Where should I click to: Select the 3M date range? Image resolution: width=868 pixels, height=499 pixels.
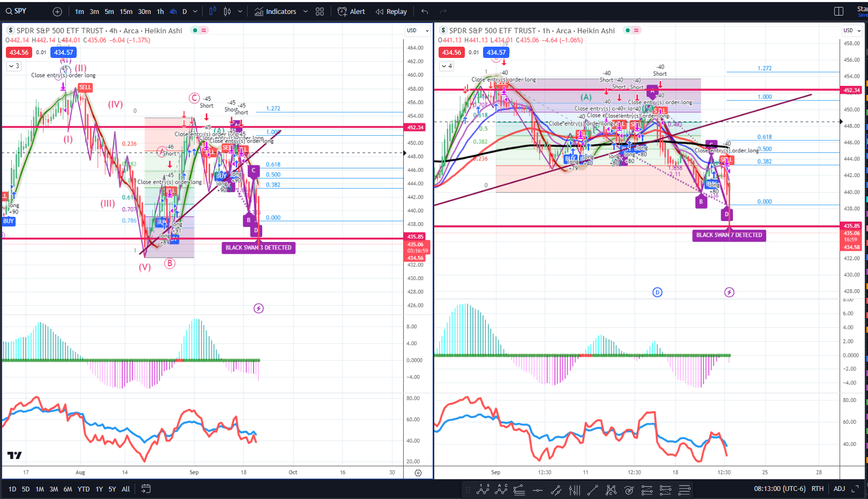coord(54,489)
